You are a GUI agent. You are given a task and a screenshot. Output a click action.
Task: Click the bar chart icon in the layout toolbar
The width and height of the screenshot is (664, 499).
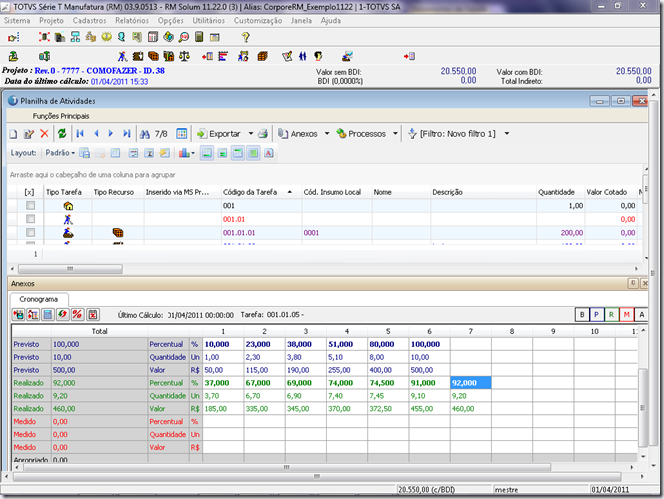point(184,153)
